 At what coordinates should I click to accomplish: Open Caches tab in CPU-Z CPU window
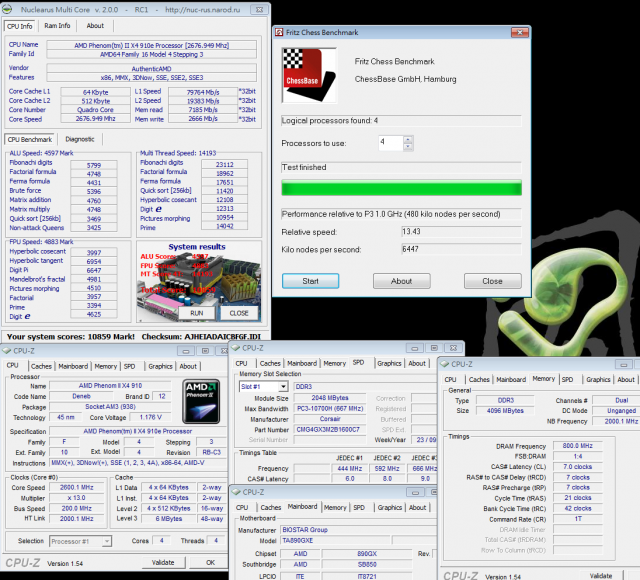(41, 367)
